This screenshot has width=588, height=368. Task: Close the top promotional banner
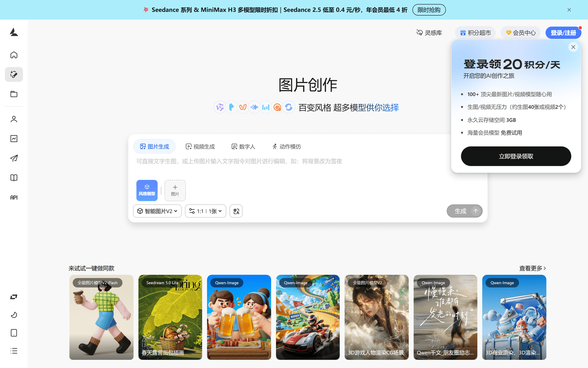(x=569, y=10)
